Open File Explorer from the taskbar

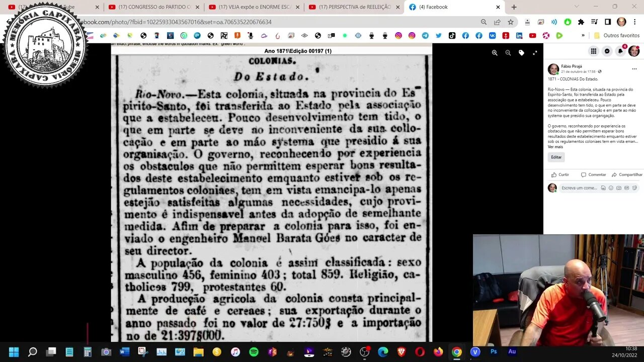(x=198, y=352)
